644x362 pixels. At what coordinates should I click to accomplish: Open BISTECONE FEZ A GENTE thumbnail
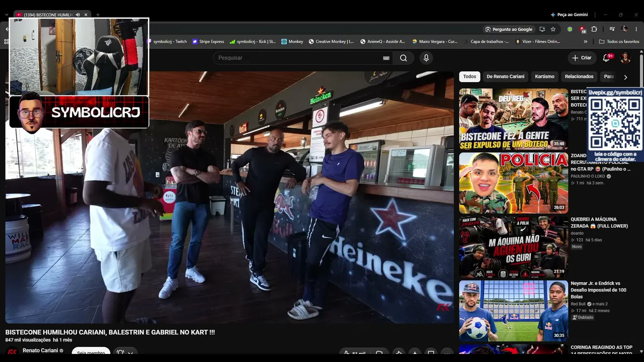pyautogui.click(x=514, y=120)
